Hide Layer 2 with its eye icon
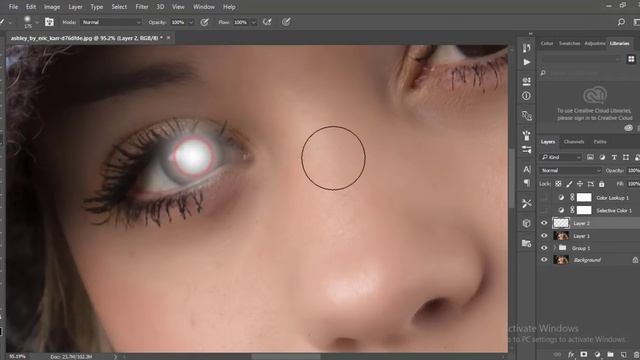This screenshot has height=360, width=640. point(544,223)
